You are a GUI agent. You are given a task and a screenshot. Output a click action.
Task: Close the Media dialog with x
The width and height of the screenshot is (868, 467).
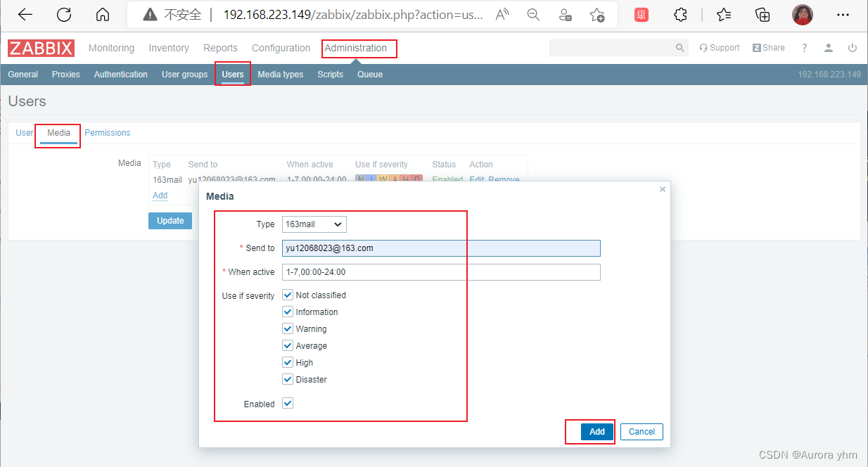point(662,189)
